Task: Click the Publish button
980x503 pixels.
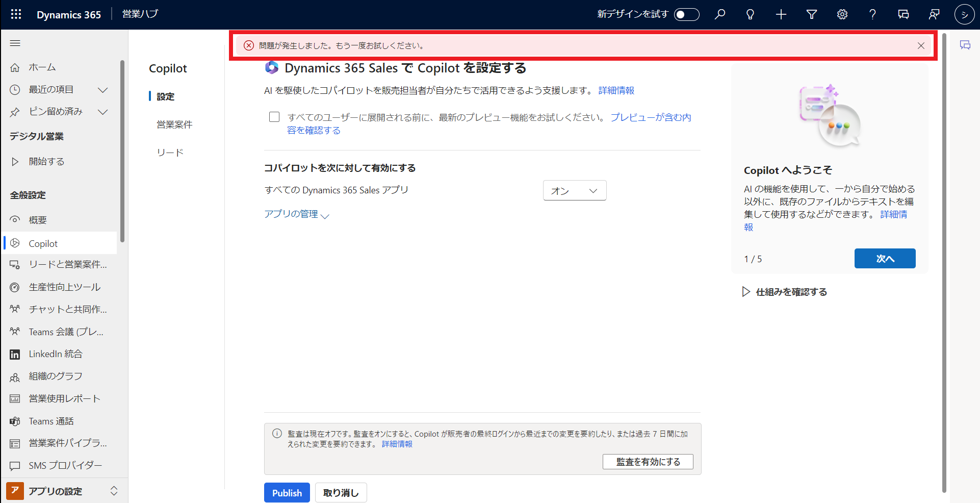Action: coord(287,493)
